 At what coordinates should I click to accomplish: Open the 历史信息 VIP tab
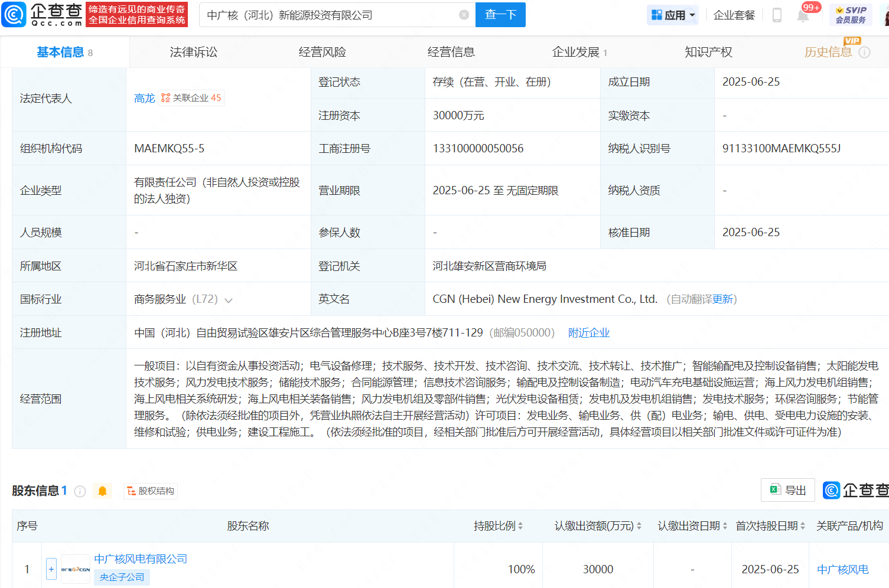(828, 52)
